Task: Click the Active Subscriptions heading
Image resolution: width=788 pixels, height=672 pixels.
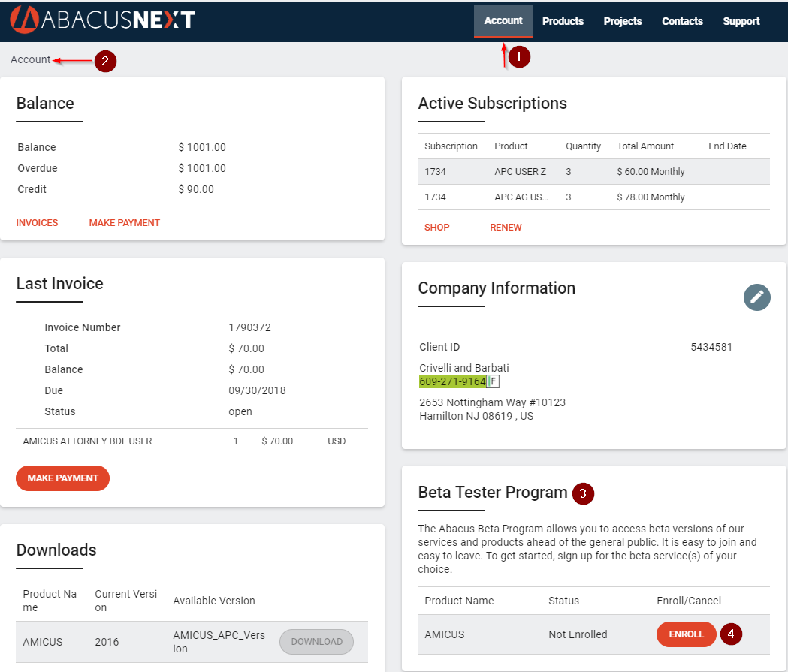Action: tap(493, 104)
